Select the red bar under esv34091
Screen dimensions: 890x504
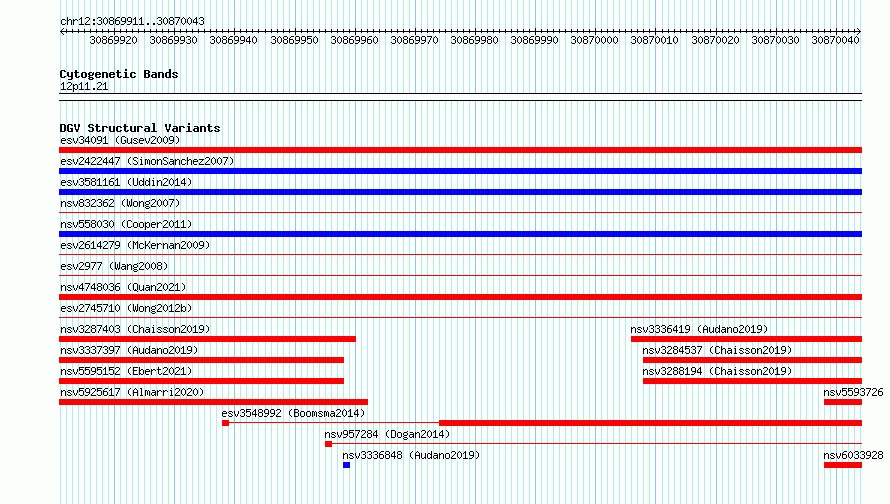coord(460,150)
